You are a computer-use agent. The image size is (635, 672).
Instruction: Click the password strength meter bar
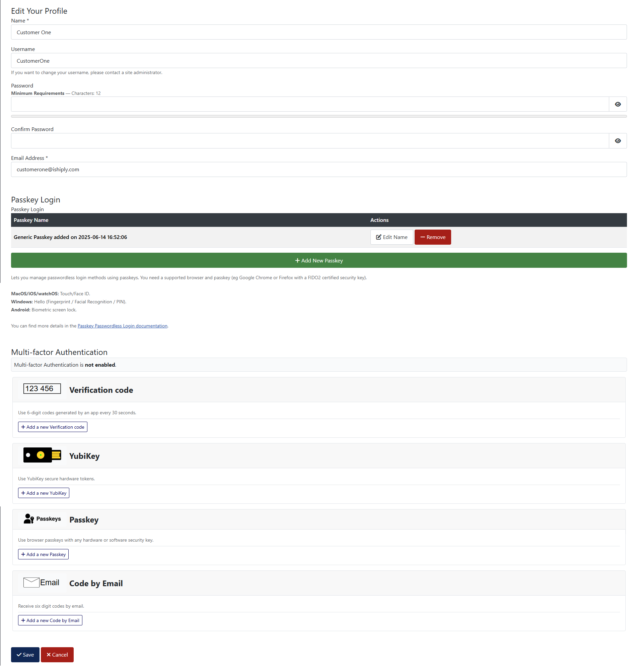pos(319,116)
